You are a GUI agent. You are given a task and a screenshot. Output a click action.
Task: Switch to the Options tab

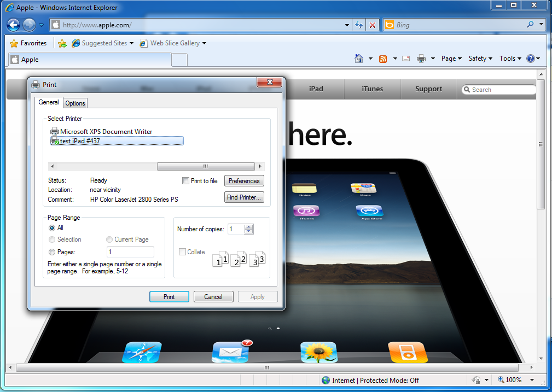click(x=75, y=103)
